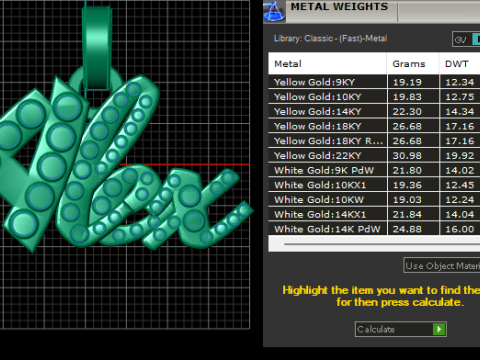Click the Library: Classic - (Fast)-Metal label
This screenshot has height=360, width=480.
330,39
